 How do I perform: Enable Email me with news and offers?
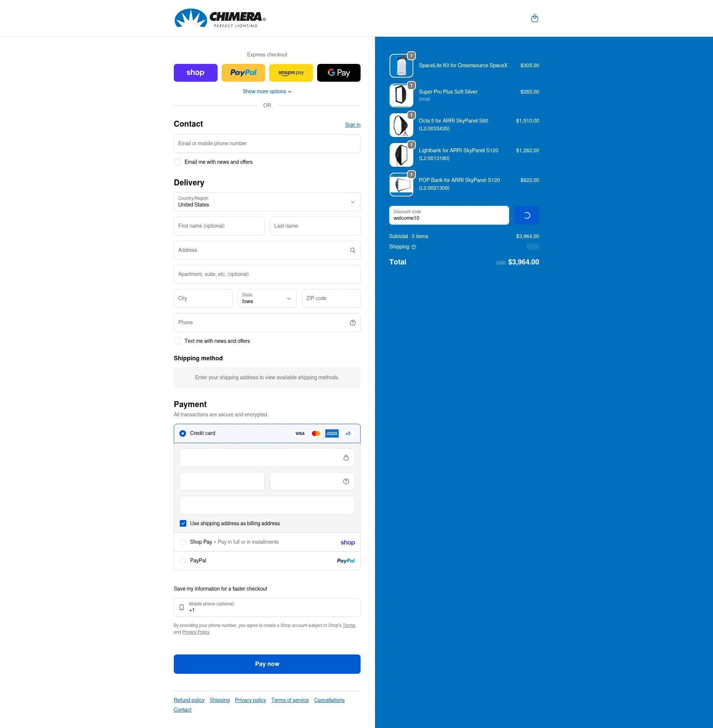click(177, 162)
